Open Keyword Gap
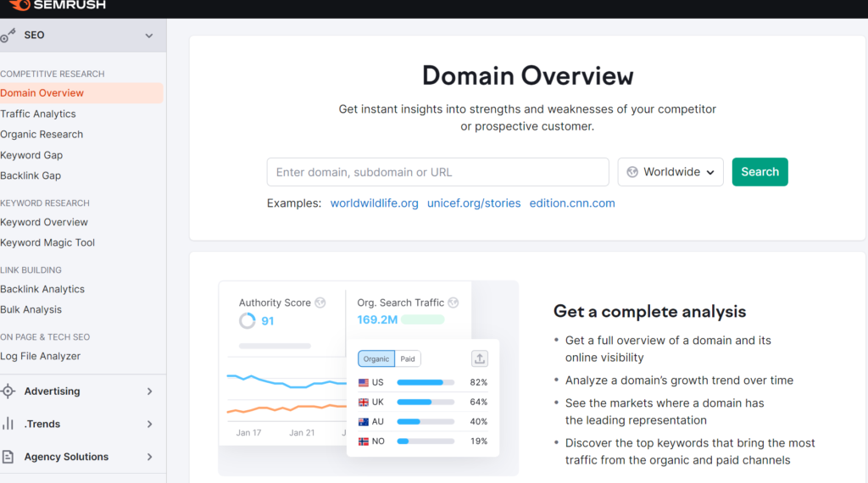The width and height of the screenshot is (868, 483). coord(31,155)
